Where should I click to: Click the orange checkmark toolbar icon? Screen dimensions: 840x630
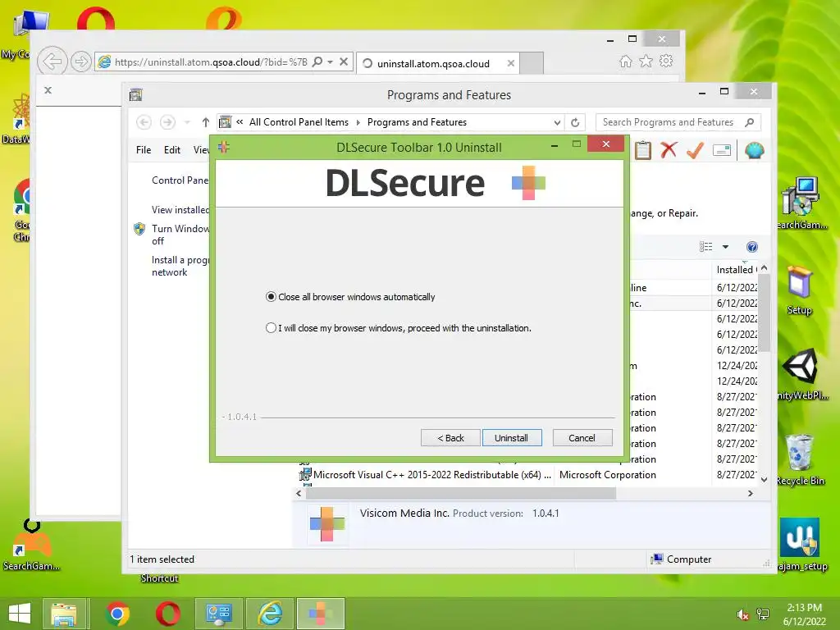[x=695, y=150]
